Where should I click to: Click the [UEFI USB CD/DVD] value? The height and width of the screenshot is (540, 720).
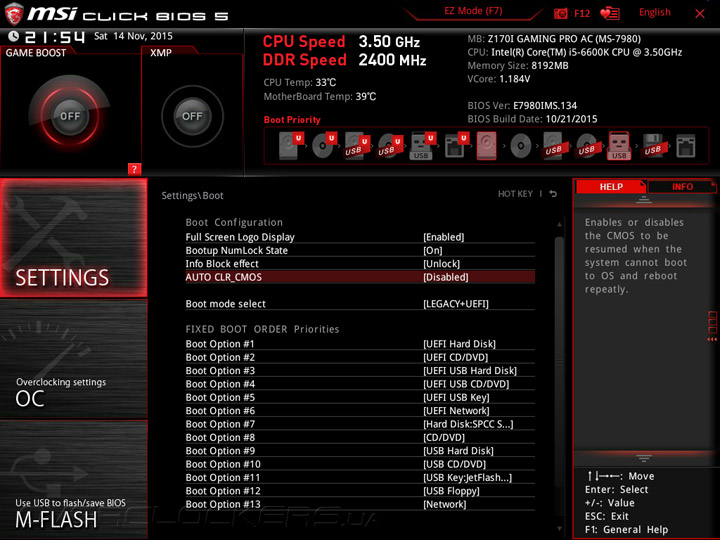click(466, 384)
